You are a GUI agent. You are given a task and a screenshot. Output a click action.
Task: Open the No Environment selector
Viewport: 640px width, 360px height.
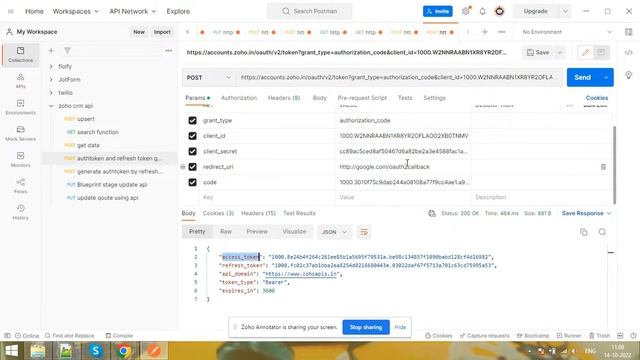click(x=567, y=32)
